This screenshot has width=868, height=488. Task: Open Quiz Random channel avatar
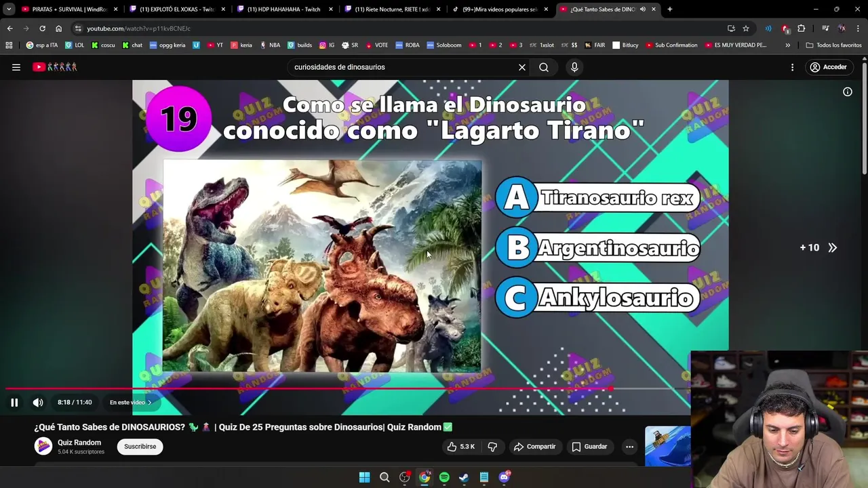point(43,446)
